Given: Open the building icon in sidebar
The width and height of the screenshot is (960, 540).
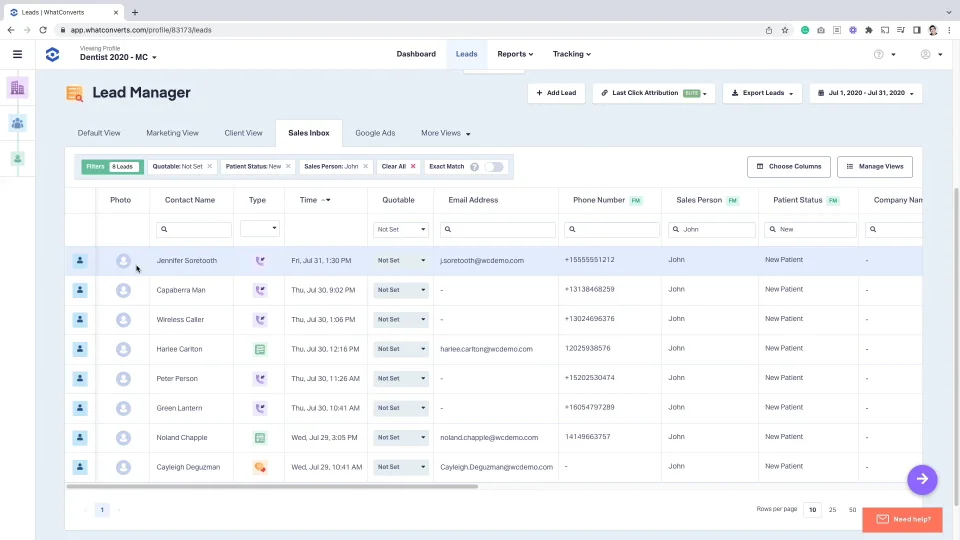Looking at the screenshot, I should [x=18, y=88].
